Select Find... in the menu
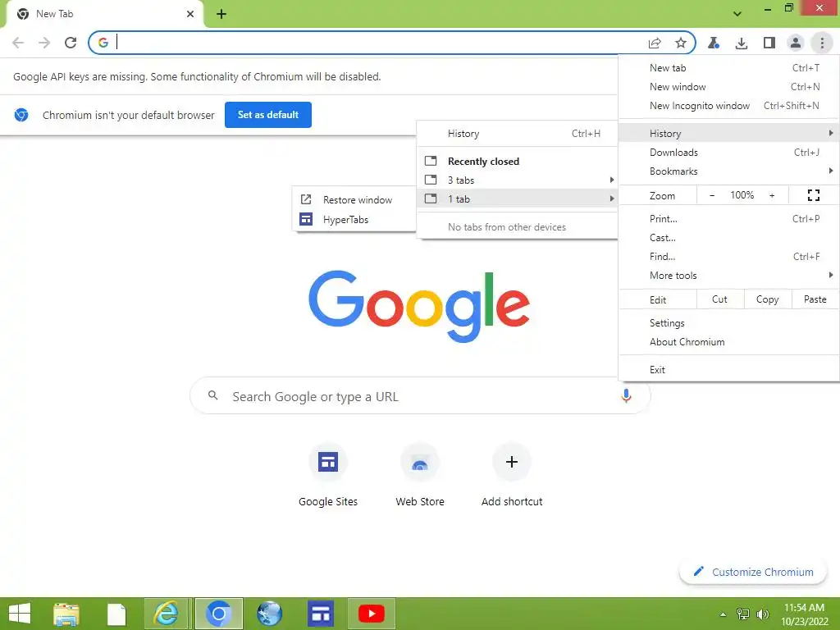840x630 pixels. 728,257
